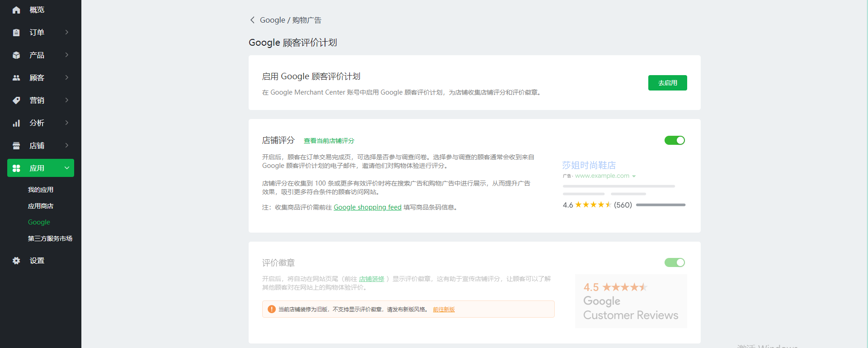Click the 店铺评分 card heading
This screenshot has width=868, height=348.
(278, 140)
